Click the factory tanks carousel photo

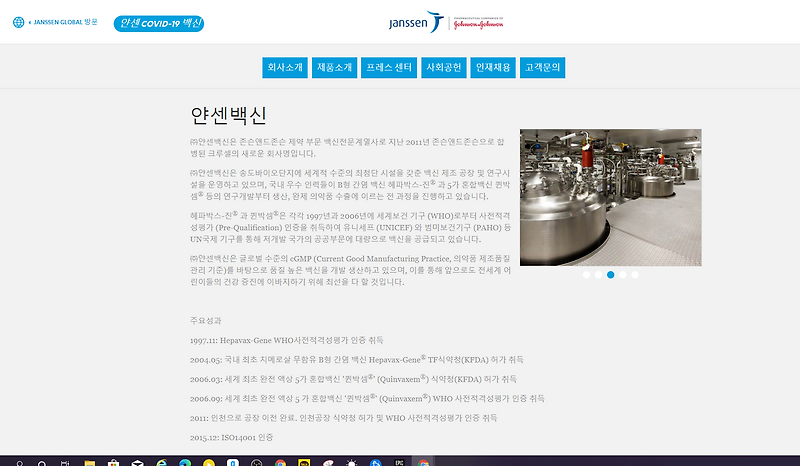[x=611, y=197]
